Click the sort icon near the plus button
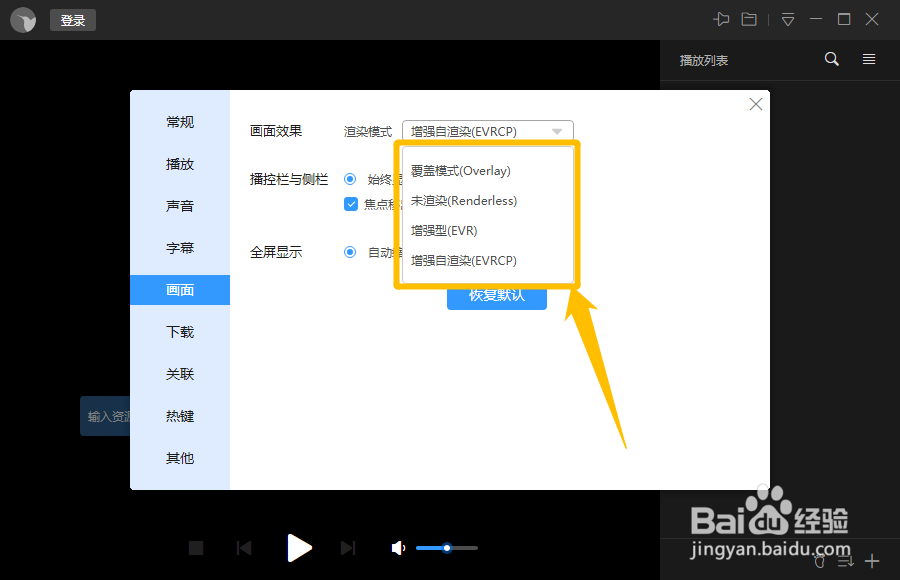Viewport: 900px width, 580px height. [x=845, y=561]
